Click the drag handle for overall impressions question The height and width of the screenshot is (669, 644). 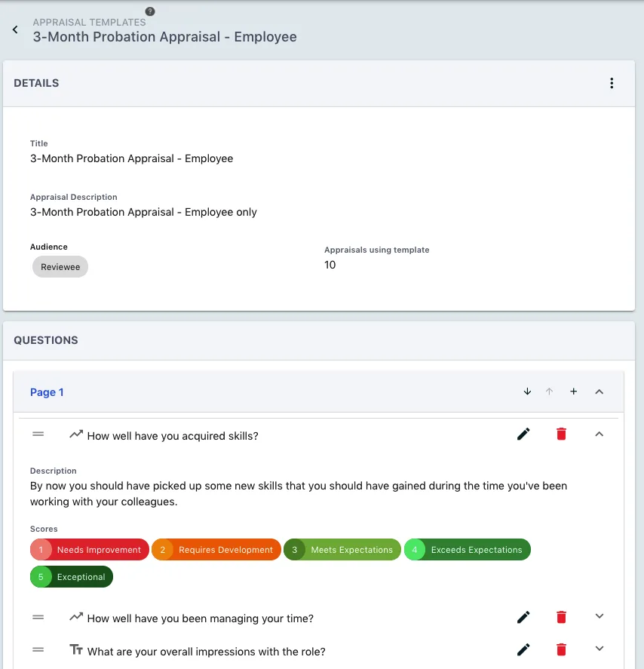38,650
